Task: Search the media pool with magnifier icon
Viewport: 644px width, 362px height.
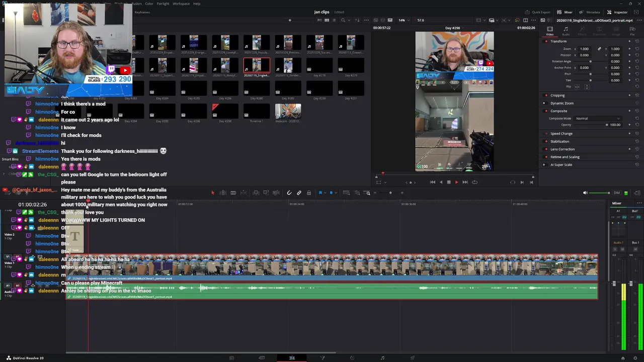Action: (x=343, y=20)
